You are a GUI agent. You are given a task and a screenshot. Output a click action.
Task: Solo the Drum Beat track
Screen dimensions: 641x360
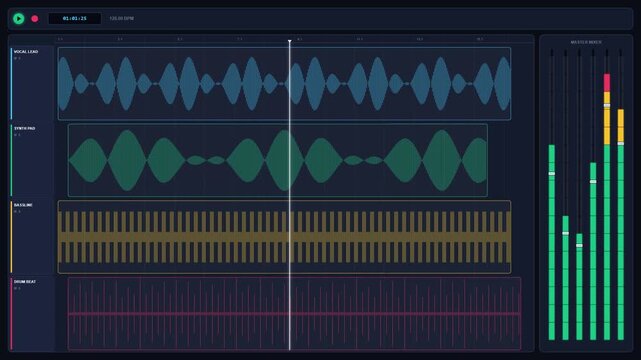(x=19, y=288)
